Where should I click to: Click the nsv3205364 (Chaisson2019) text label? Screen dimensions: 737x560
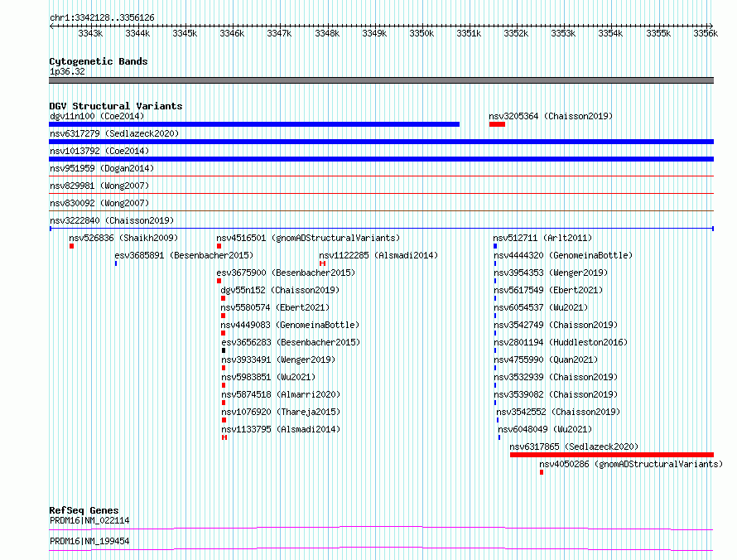[551, 116]
